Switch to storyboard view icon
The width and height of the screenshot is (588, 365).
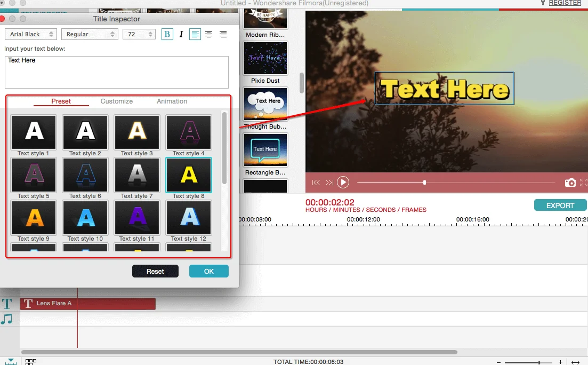pos(31,362)
